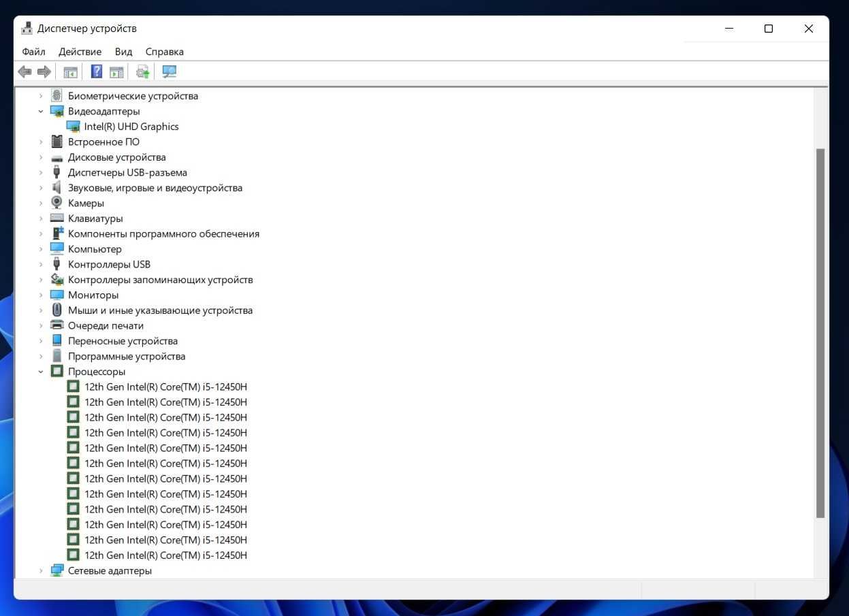Click the Back arrow in the toolbar
849x616 pixels.
(x=25, y=71)
